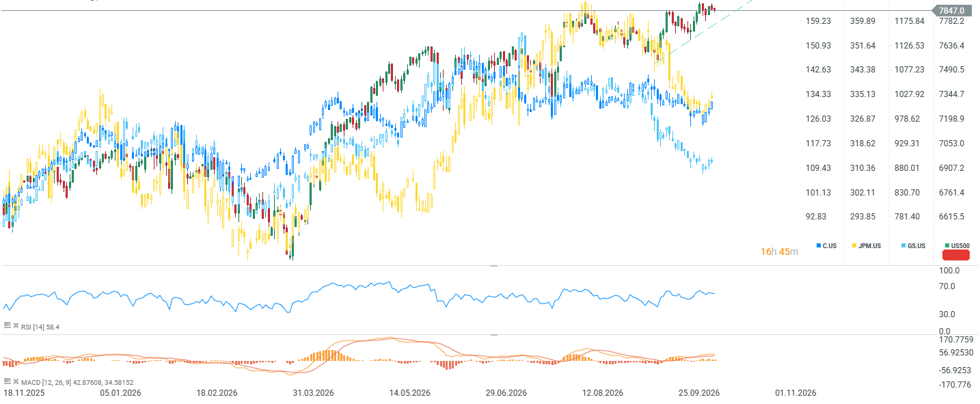
Task: Click the 18.02.2026 date label
Action: coord(217,393)
